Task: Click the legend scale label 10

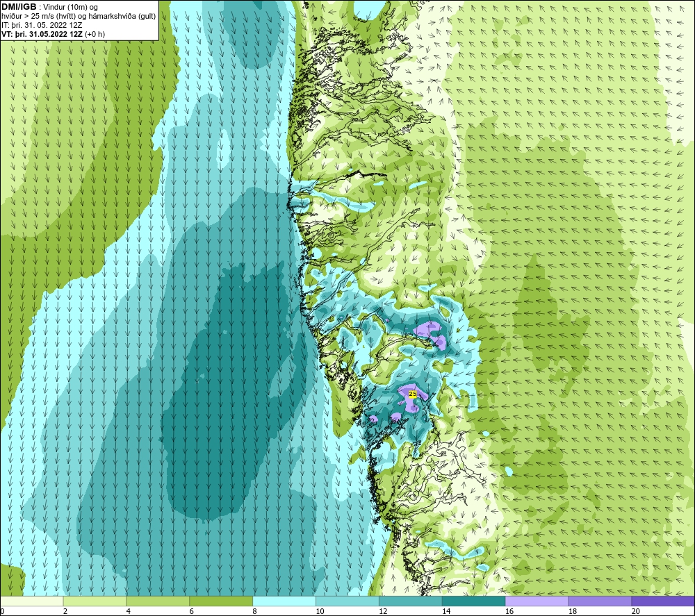Action: coord(320,611)
